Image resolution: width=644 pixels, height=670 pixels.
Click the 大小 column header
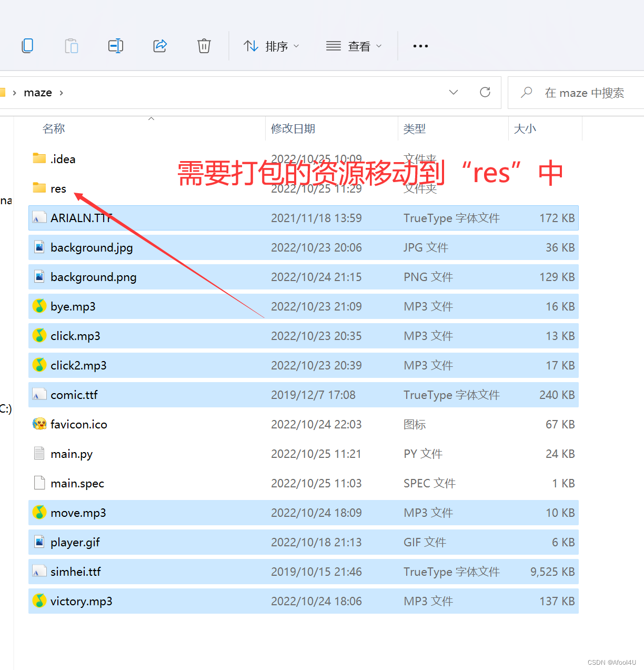coord(525,129)
